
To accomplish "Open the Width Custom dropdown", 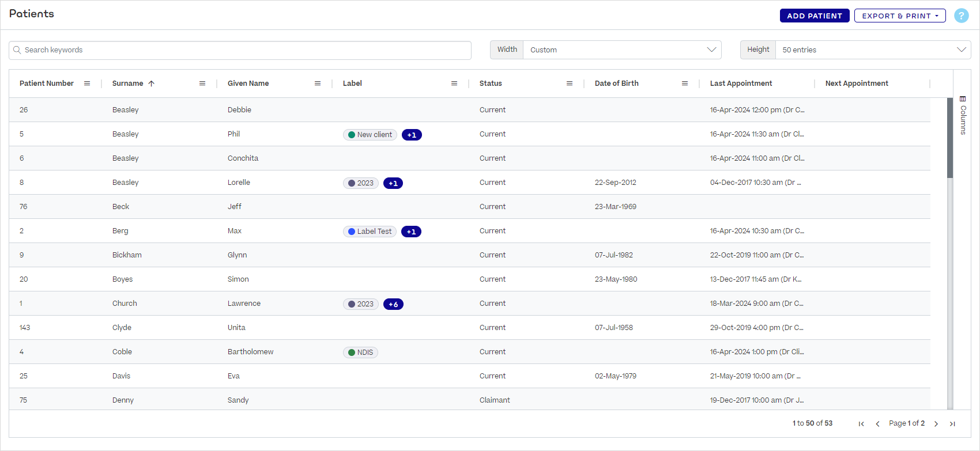I will click(x=621, y=50).
